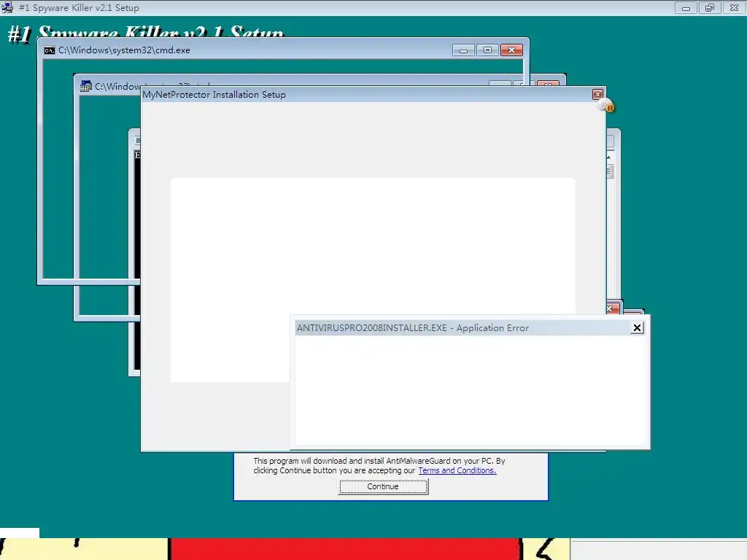The image size is (747, 560).
Task: Click the orange R badge icon
Action: pyautogui.click(x=610, y=108)
